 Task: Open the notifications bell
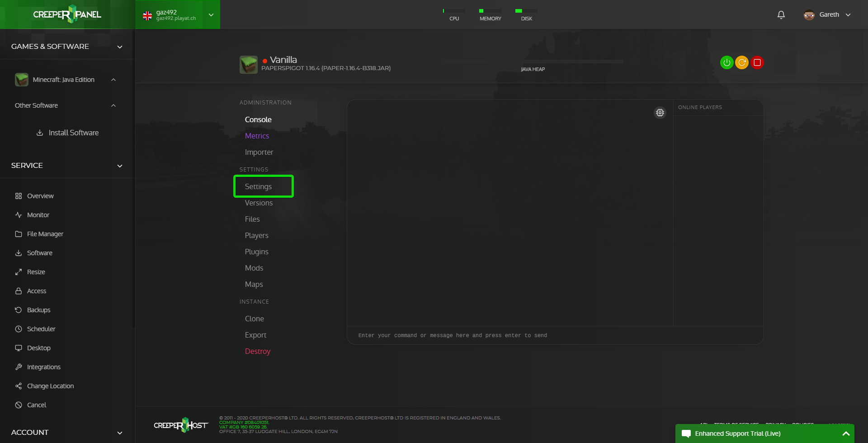click(781, 14)
